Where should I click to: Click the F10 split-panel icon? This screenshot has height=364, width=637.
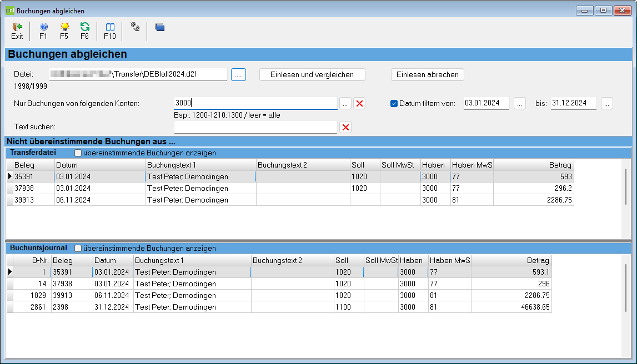pyautogui.click(x=110, y=27)
